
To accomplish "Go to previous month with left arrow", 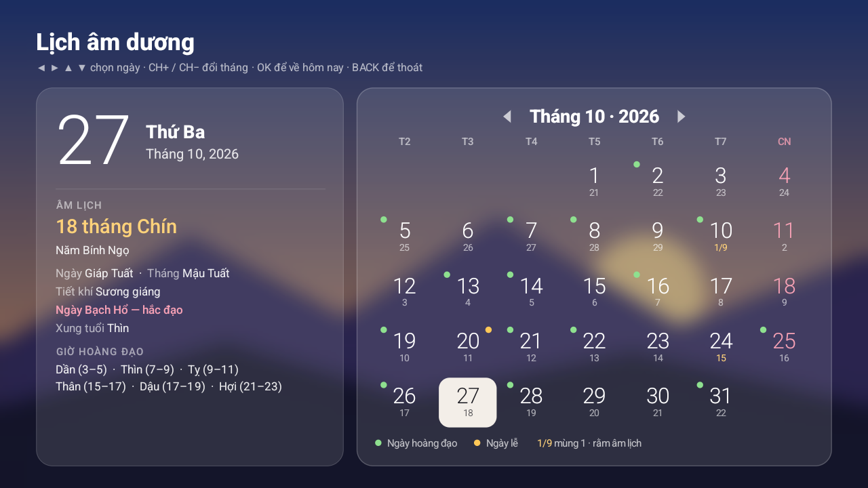I will [x=507, y=117].
